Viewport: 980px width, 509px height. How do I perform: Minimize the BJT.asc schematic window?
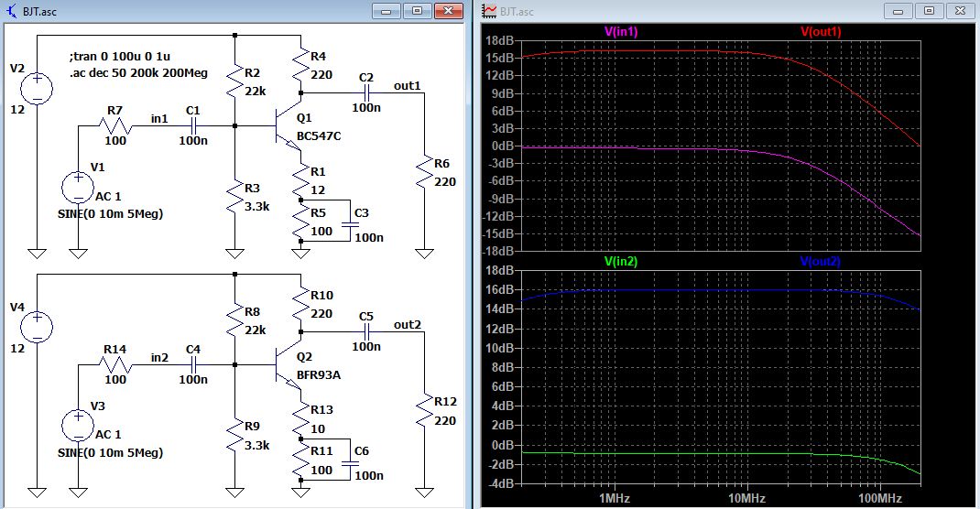387,11
